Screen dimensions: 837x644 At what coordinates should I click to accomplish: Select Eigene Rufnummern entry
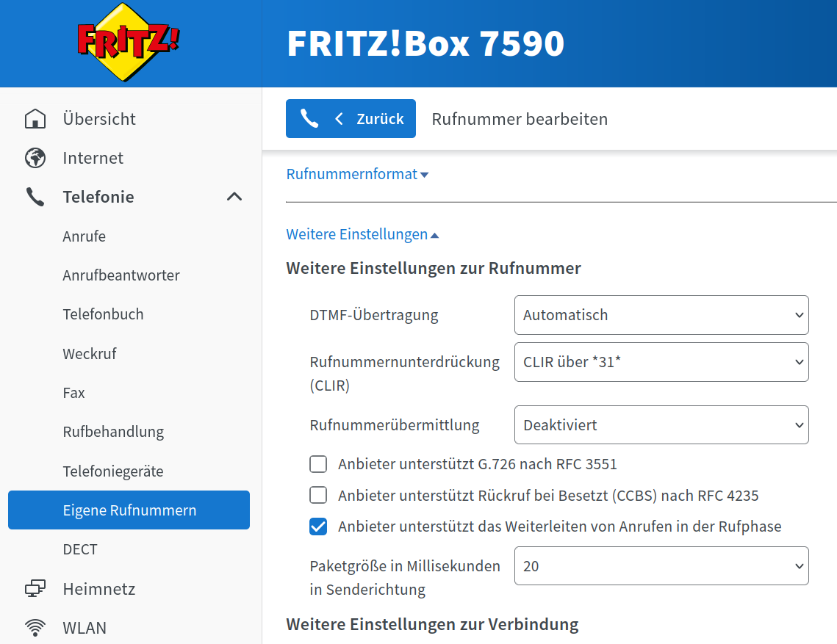(x=129, y=510)
